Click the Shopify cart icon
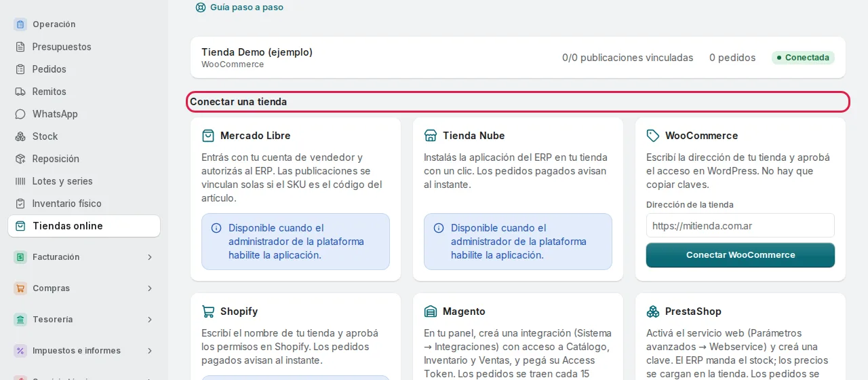This screenshot has height=380, width=868. pyautogui.click(x=208, y=311)
